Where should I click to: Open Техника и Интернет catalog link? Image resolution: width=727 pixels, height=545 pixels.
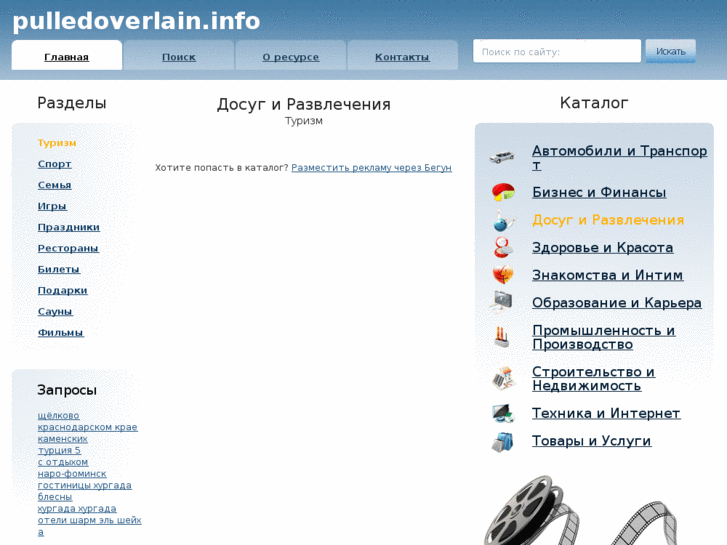606,413
